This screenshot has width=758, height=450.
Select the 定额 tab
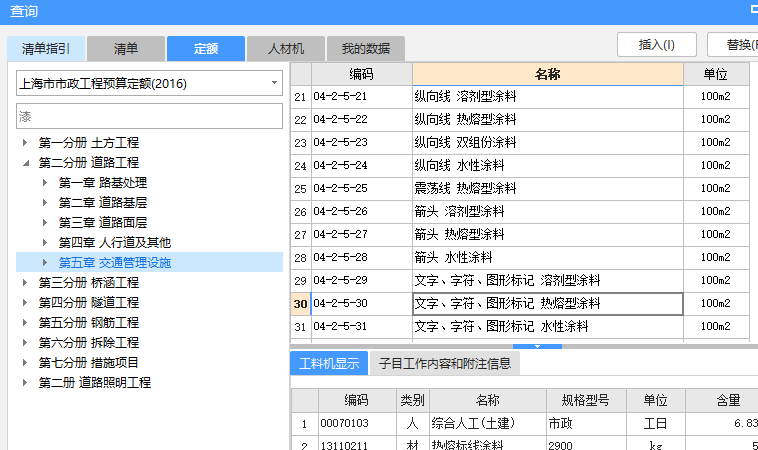(206, 49)
